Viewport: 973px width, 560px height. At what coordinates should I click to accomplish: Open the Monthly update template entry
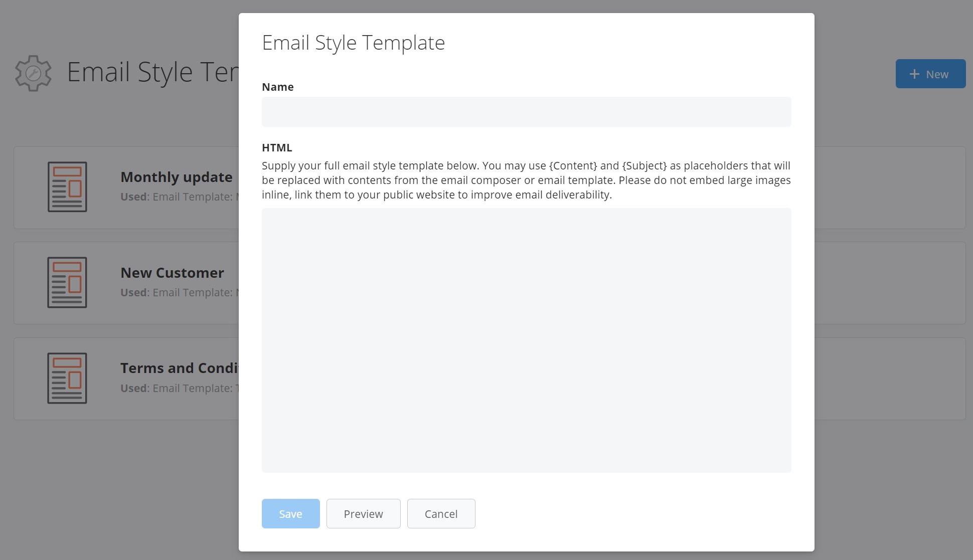pos(176,177)
